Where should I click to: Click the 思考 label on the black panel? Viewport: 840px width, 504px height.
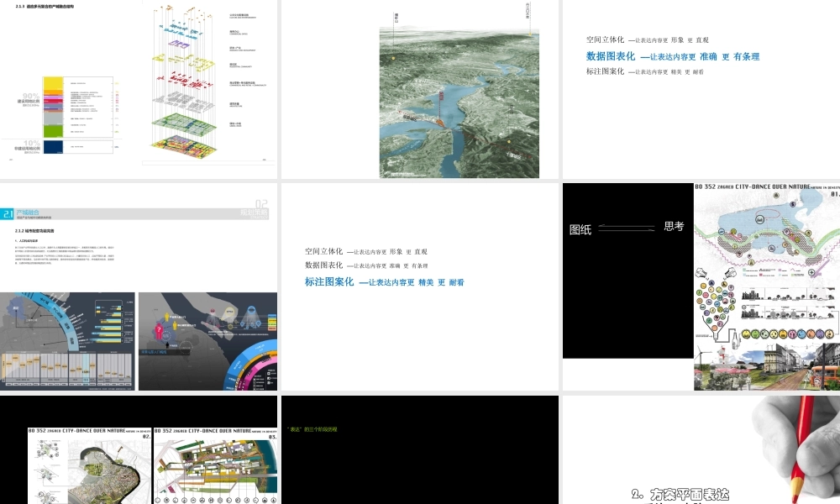pyautogui.click(x=674, y=226)
